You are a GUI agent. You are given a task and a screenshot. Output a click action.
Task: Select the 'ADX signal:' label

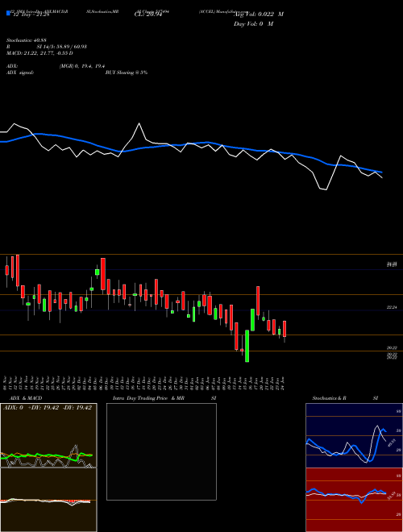tap(20, 73)
